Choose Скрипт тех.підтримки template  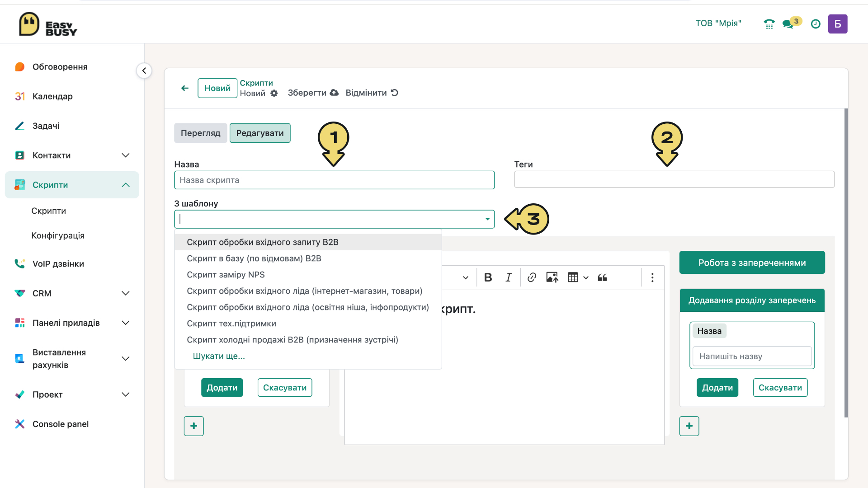coord(308,324)
